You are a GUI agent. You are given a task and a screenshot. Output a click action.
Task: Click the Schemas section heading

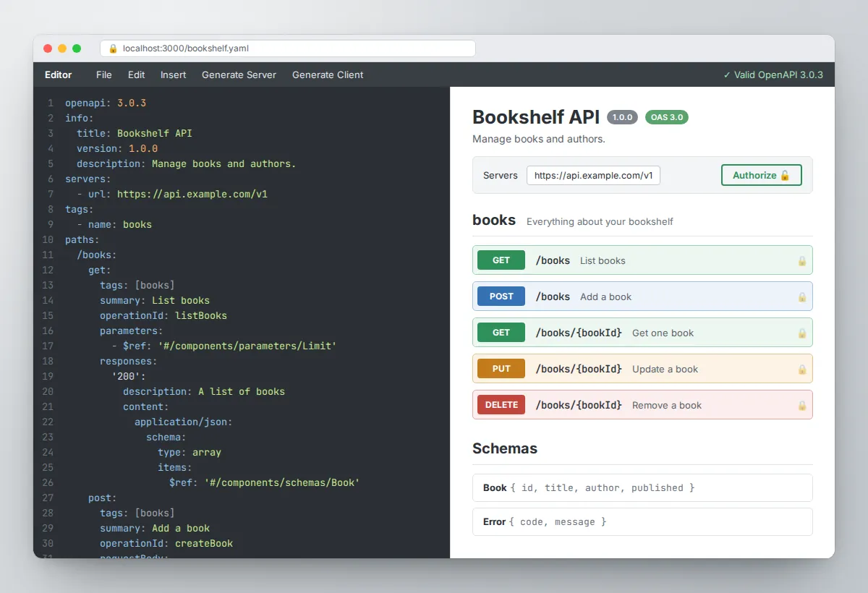[505, 448]
